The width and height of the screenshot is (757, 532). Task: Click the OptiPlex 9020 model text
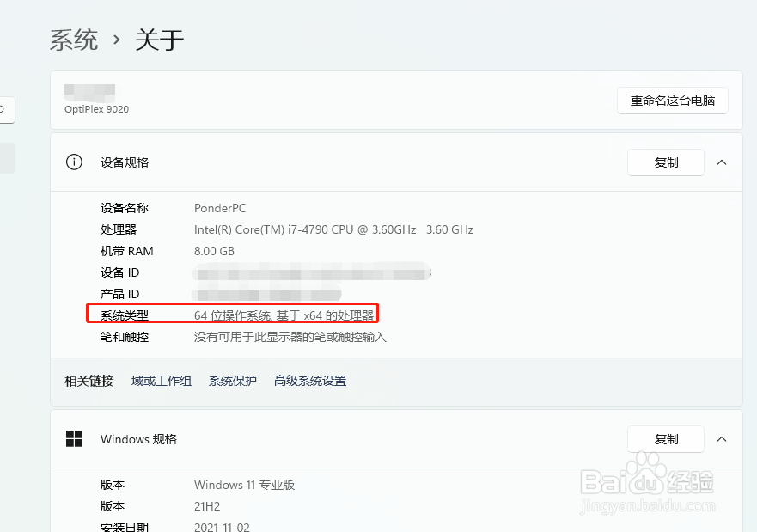96,109
